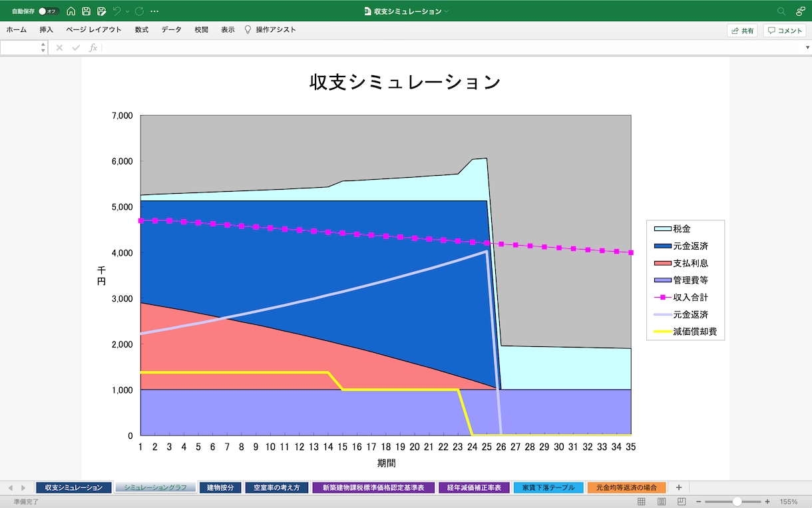
Task: Open the Undo history dropdown arrow
Action: tap(127, 11)
